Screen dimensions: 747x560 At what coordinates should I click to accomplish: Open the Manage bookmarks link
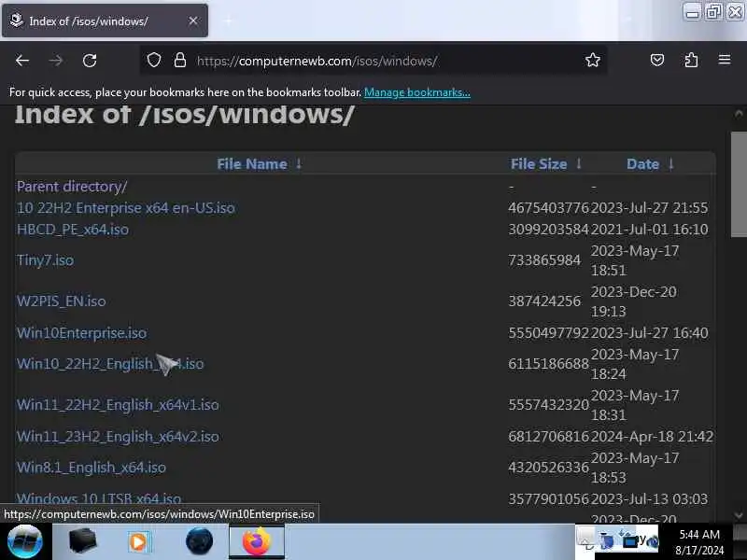[416, 92]
